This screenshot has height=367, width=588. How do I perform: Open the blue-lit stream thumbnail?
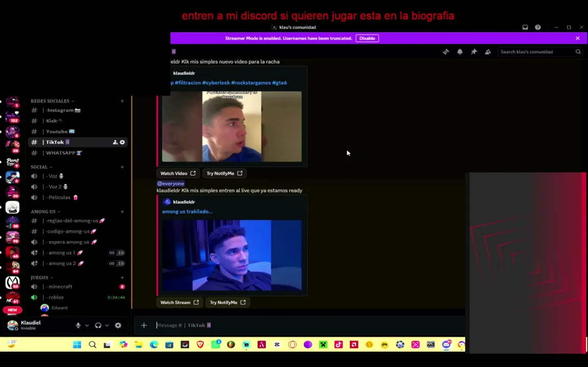[x=232, y=255]
